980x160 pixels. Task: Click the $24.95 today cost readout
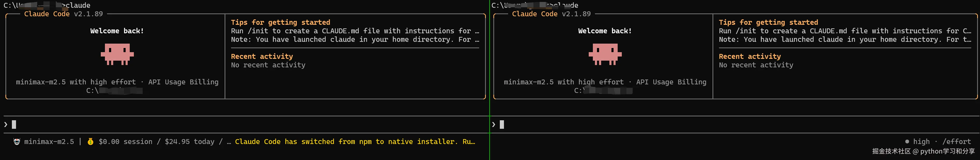pyautogui.click(x=189, y=142)
